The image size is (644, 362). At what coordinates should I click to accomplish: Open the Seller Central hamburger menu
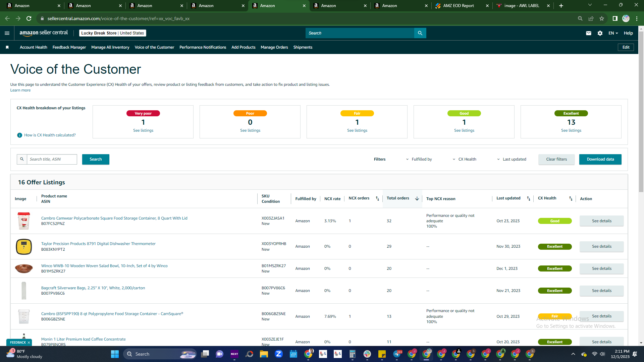(7, 33)
